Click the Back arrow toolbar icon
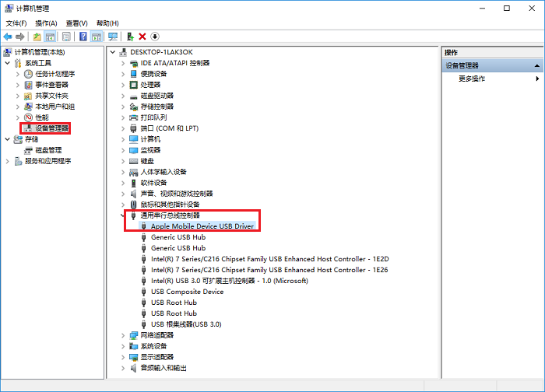The image size is (545, 392). tap(8, 37)
